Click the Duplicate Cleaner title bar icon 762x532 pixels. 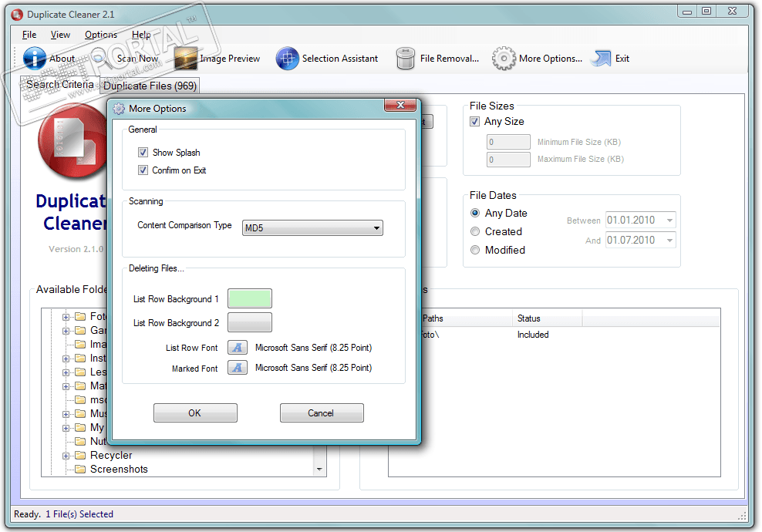click(x=17, y=15)
